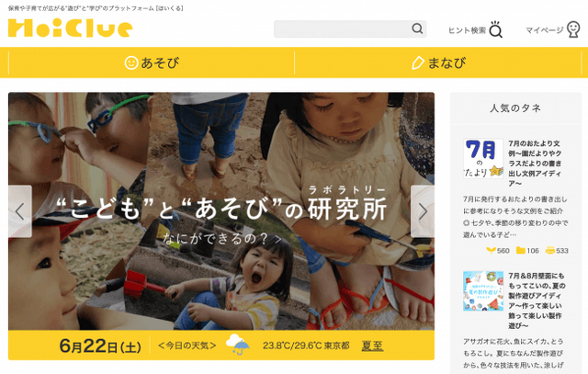Screen dimensions: 588x374
Task: Open the 夏の製作遊び thumbnail
Action: pos(483,291)
